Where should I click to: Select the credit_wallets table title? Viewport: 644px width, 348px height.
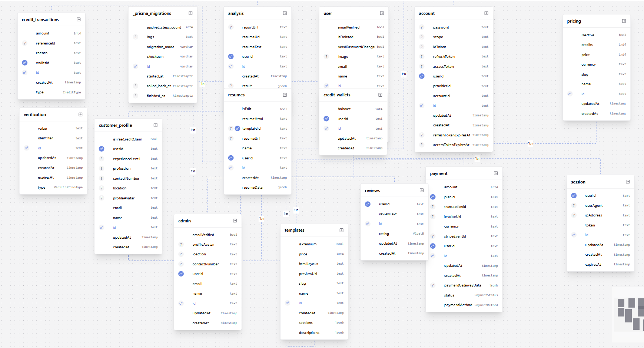337,95
